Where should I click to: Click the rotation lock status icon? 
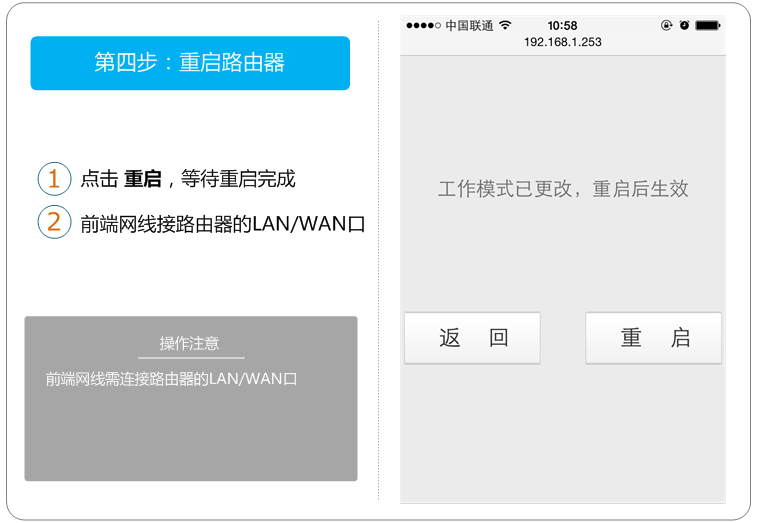point(666,25)
